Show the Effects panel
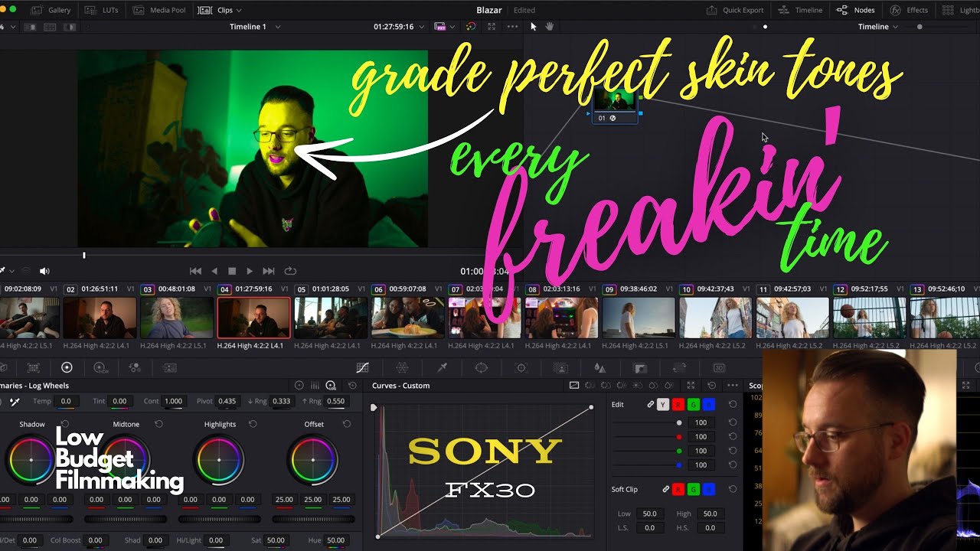 [909, 10]
